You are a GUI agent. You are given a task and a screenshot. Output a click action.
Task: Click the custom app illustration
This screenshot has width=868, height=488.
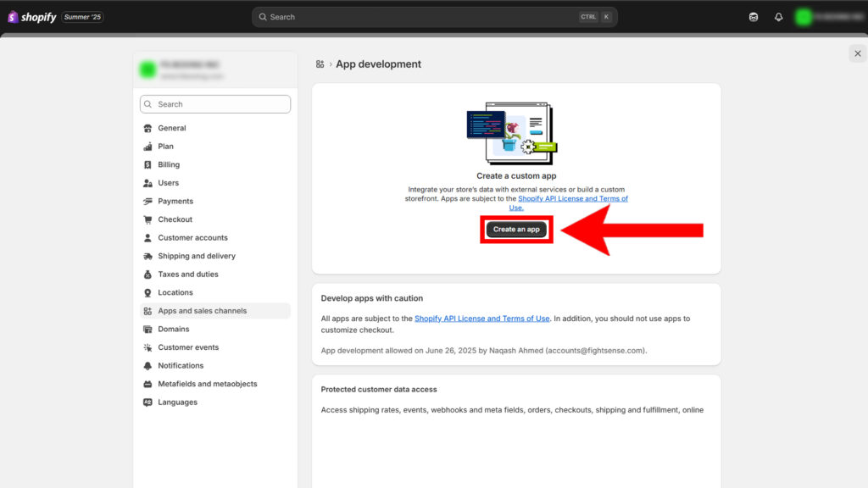click(x=512, y=133)
